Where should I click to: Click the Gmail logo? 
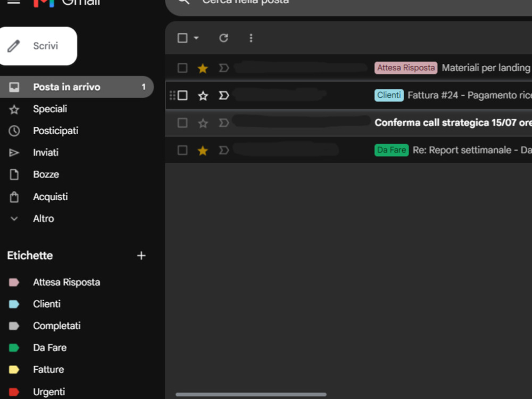(66, 3)
